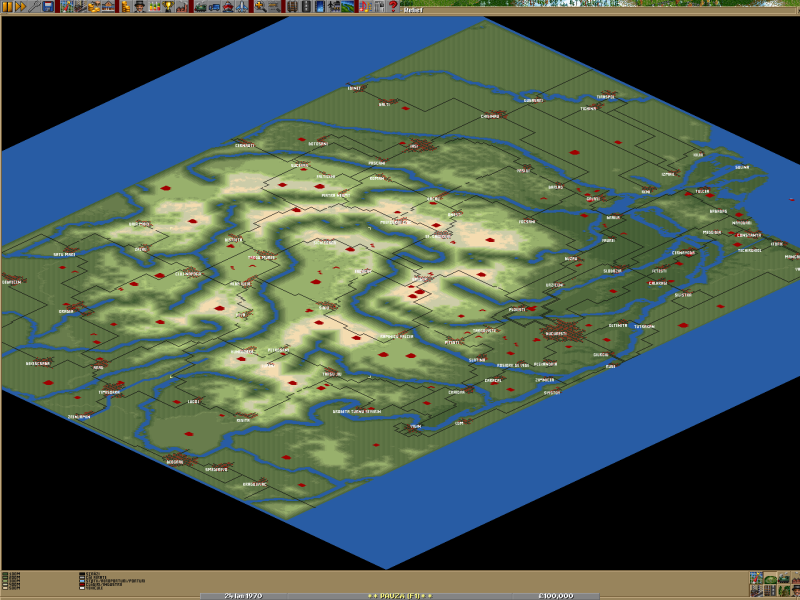Click the CALARASI town label on map
The width and height of the screenshot is (800, 600).
click(x=658, y=283)
